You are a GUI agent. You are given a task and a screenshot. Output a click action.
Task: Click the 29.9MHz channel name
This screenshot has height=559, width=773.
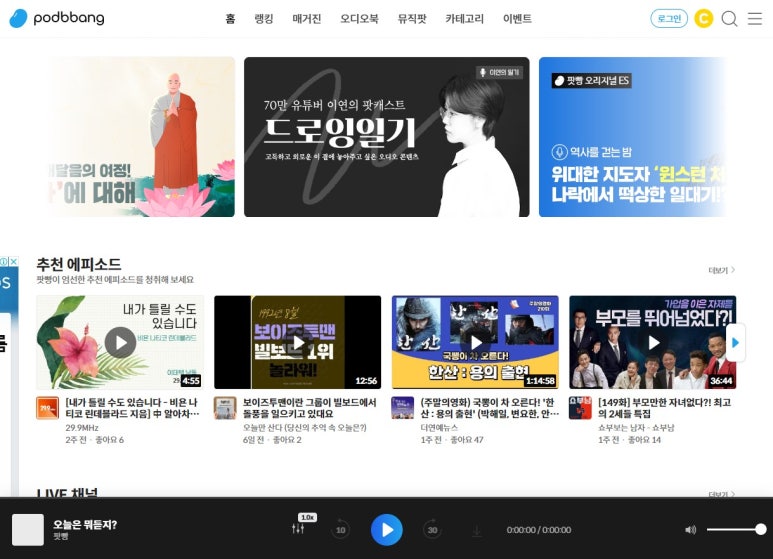click(x=82, y=427)
